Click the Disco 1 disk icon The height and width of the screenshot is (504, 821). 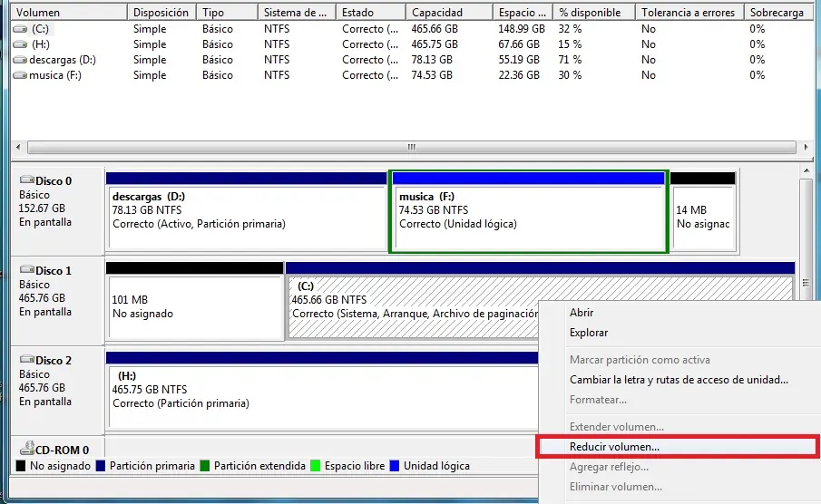[26, 270]
